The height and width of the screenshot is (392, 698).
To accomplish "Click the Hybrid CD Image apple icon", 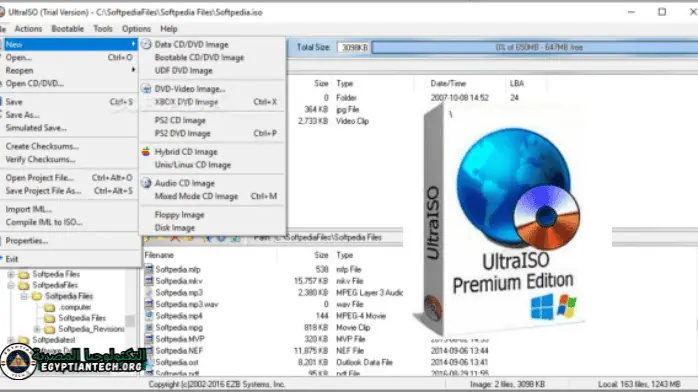I will point(146,152).
